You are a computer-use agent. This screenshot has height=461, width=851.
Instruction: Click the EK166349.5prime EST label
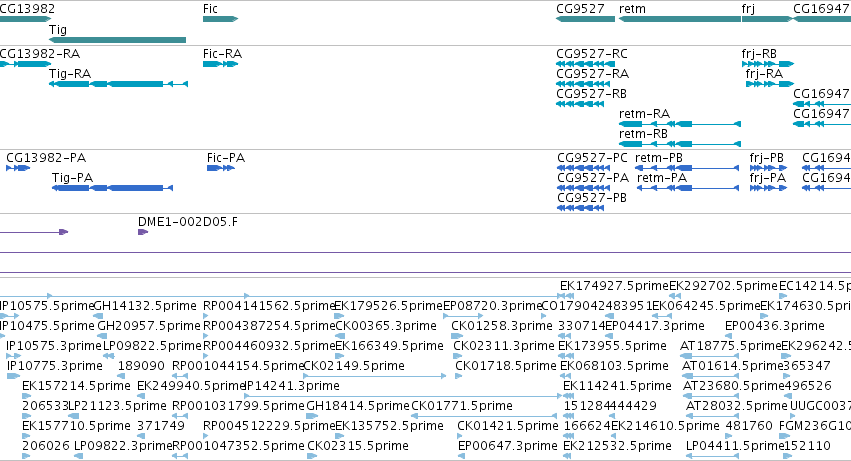[390, 346]
